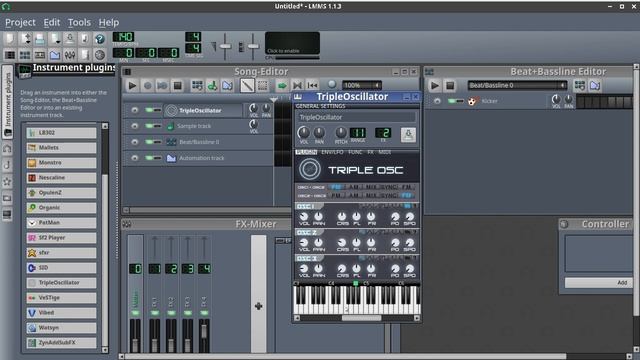This screenshot has width=640, height=360.
Task: Open the My samples sidebar tab
Action: pos(7,165)
